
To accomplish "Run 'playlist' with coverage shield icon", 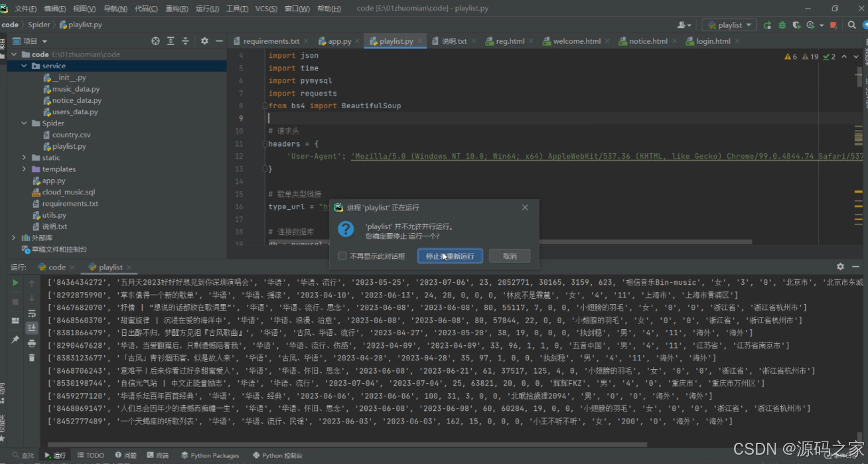I will (x=796, y=25).
